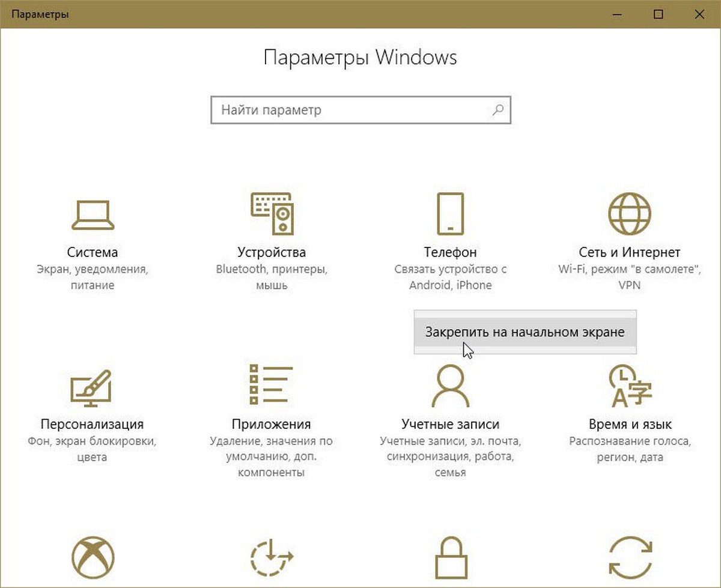This screenshot has width=721, height=588.
Task: Open the Телефон phone icon
Action: pyautogui.click(x=450, y=213)
